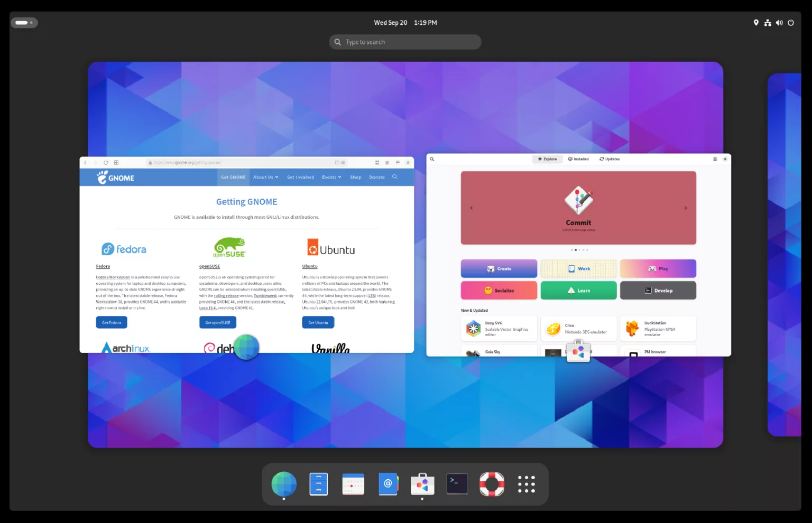Follow the openSUSE heading link
Screen dimensions: 812x523
pos(209,266)
